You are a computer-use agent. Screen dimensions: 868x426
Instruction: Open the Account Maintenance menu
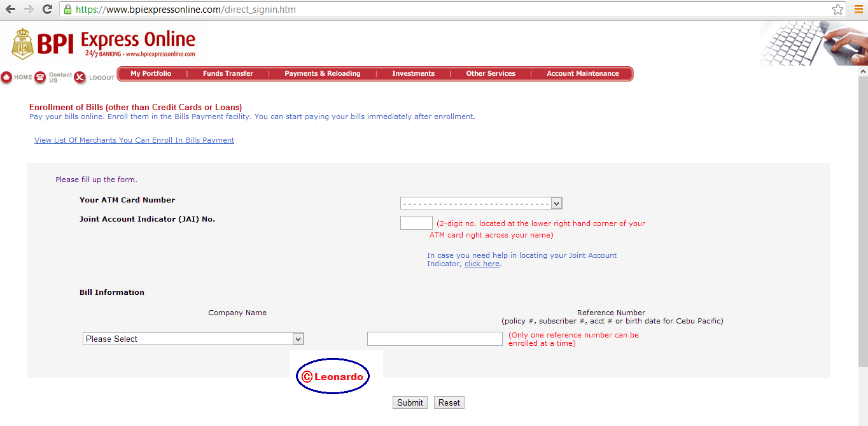tap(582, 74)
